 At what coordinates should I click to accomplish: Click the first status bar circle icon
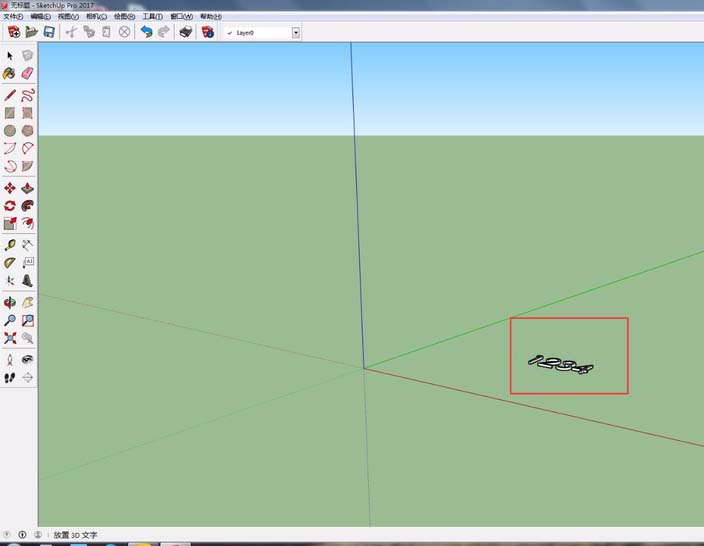7,534
